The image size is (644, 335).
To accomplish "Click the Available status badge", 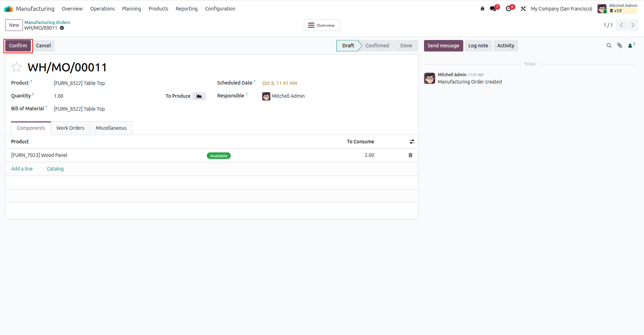I will [219, 156].
